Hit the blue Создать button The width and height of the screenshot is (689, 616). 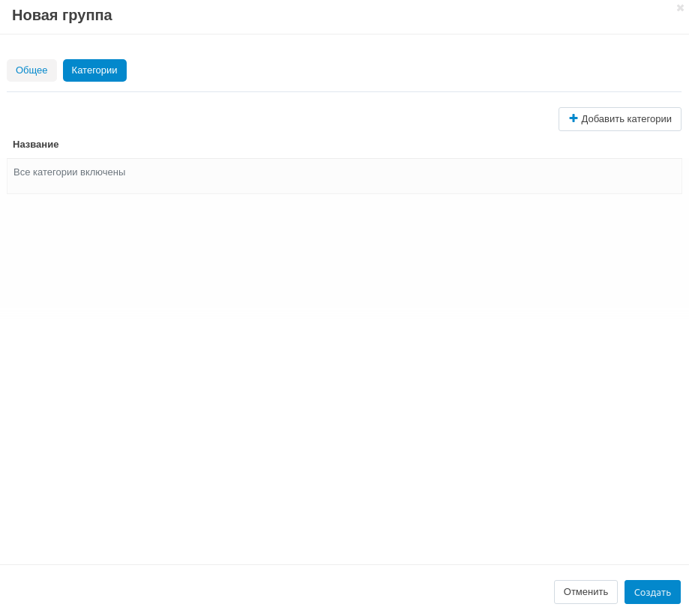point(652,592)
